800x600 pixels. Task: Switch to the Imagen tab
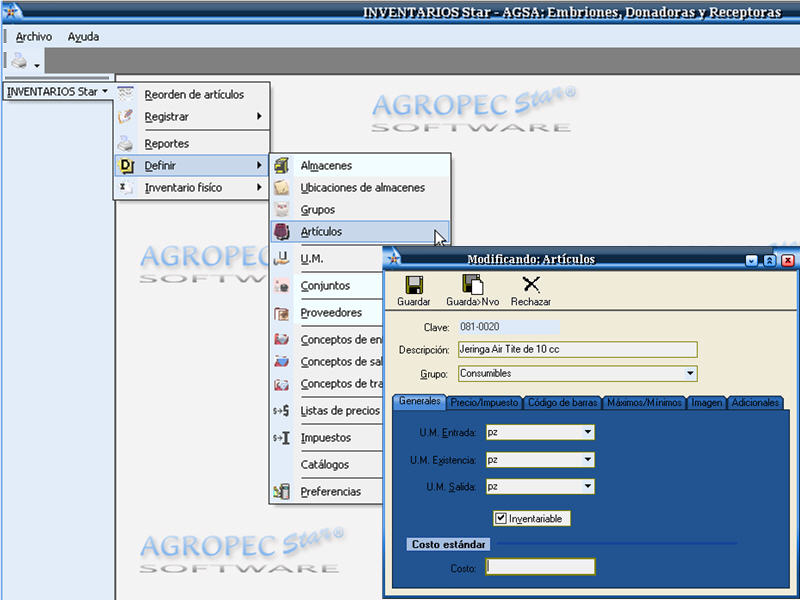point(707,403)
